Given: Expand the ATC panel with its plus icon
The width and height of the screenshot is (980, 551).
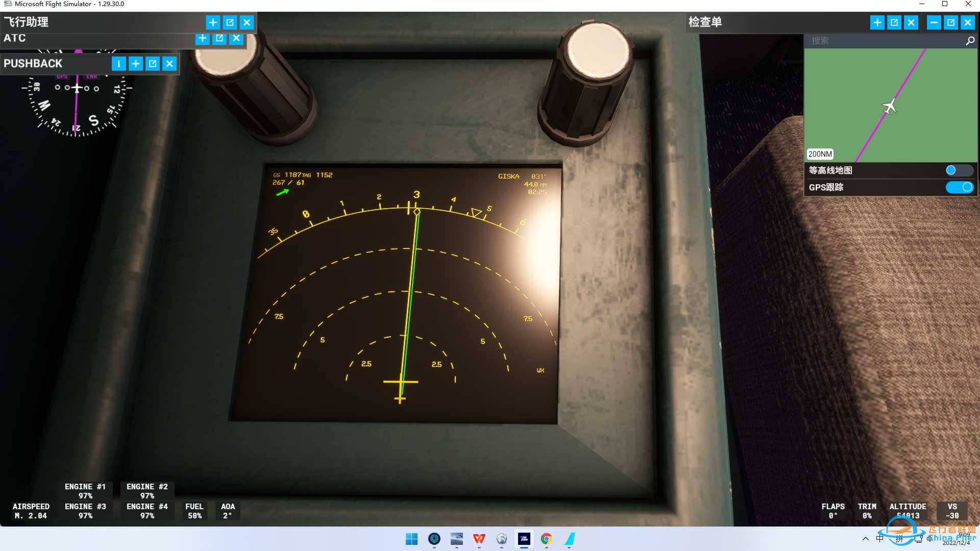Looking at the screenshot, I should pyautogui.click(x=203, y=38).
